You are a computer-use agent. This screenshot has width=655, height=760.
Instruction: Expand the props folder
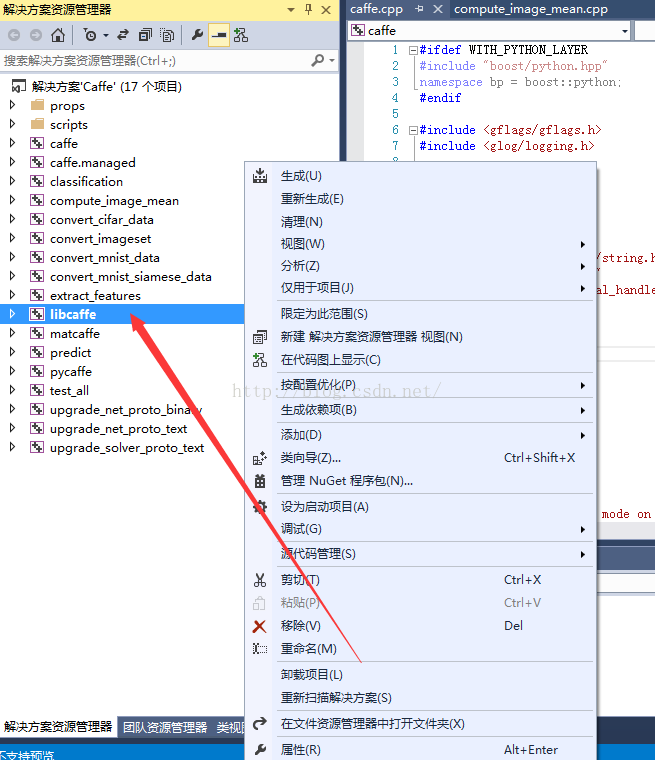pos(13,105)
